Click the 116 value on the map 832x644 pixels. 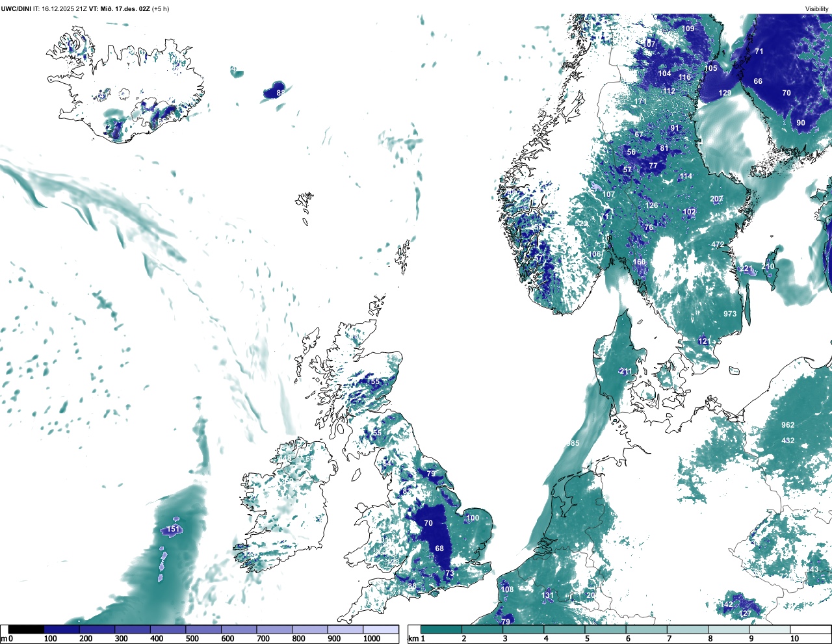684,77
